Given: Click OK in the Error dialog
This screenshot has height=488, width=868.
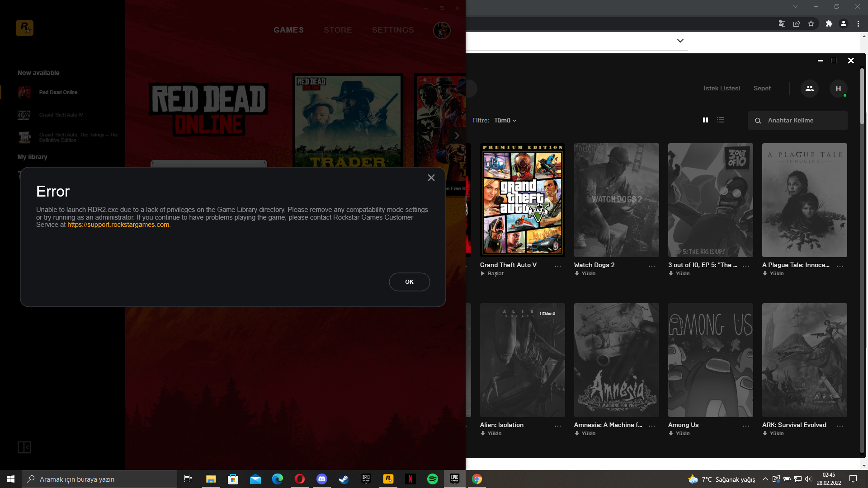Looking at the screenshot, I should pyautogui.click(x=409, y=282).
